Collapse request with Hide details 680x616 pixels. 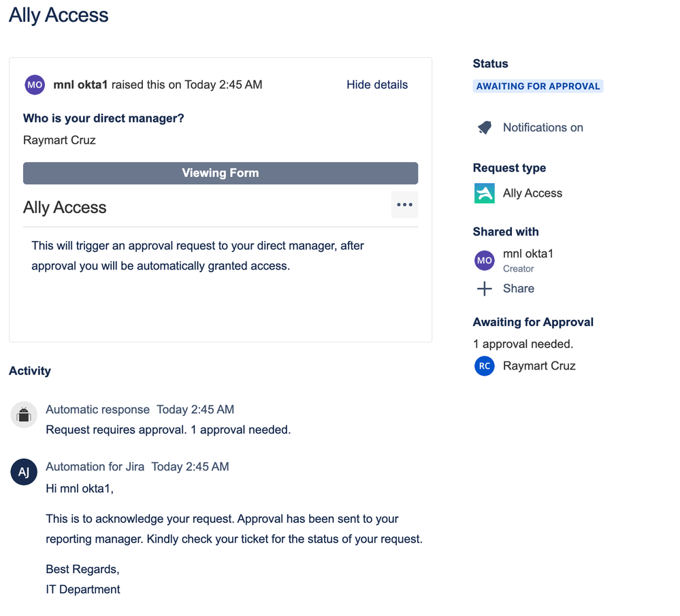click(377, 84)
